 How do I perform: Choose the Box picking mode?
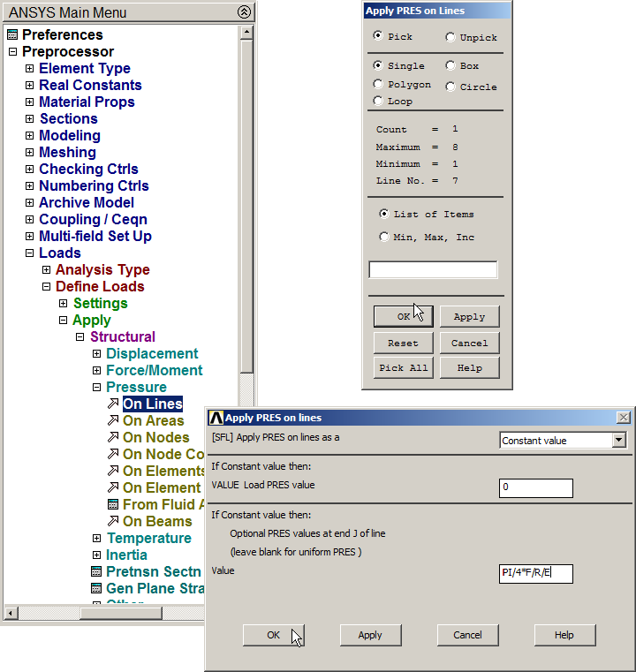(450, 65)
